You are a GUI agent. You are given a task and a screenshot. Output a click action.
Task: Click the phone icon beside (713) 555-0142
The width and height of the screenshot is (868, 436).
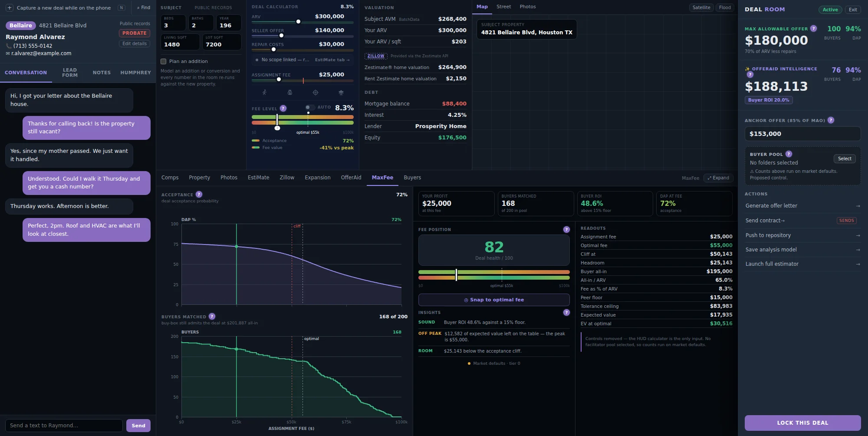(x=9, y=46)
